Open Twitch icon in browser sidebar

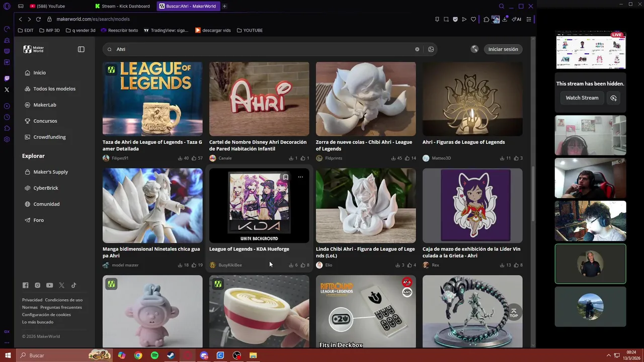point(7,78)
